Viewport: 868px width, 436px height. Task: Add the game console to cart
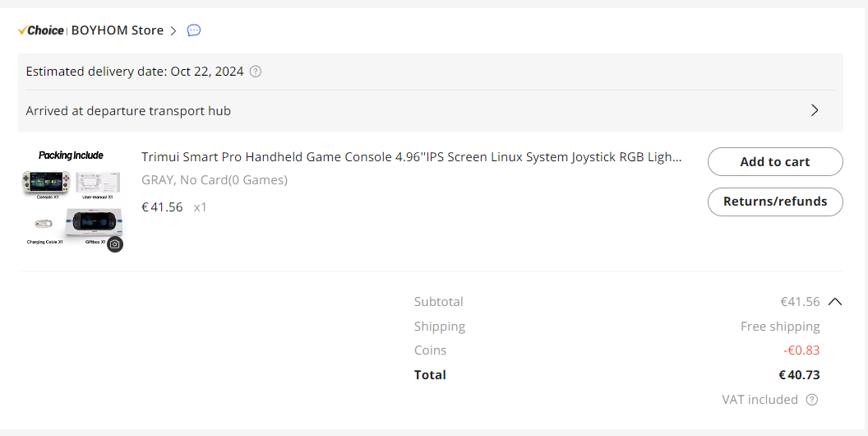pos(774,162)
